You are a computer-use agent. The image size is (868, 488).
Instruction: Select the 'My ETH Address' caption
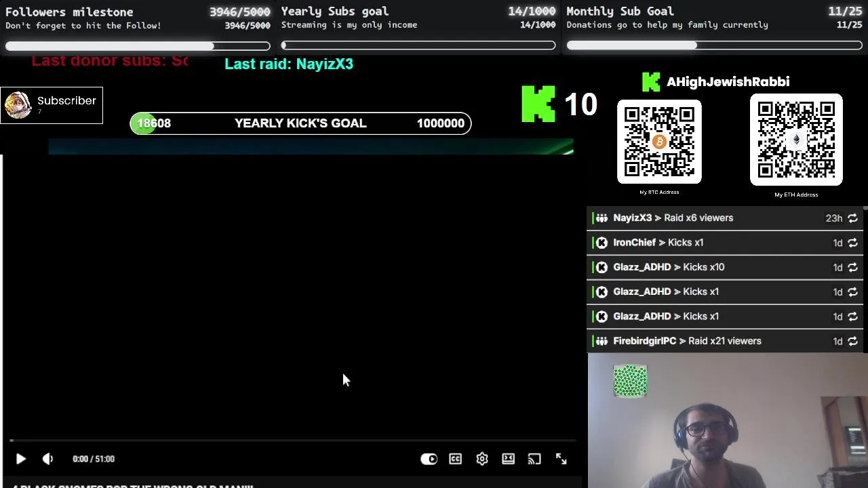pyautogui.click(x=796, y=195)
